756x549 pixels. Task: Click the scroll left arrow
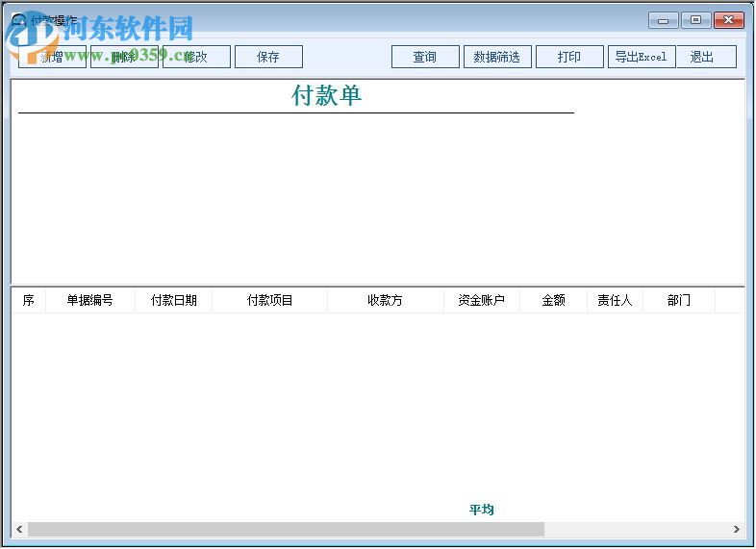(19, 529)
